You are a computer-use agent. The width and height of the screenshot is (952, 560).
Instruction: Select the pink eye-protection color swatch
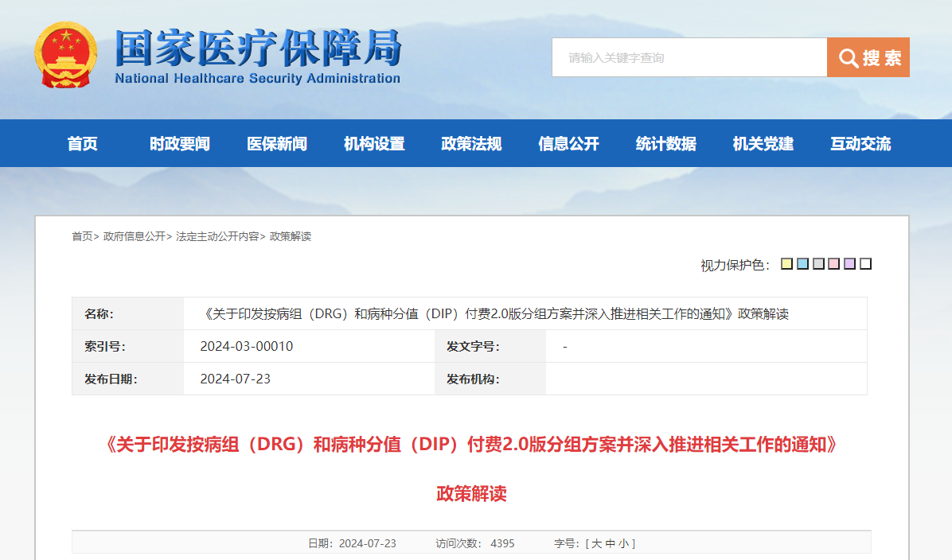click(x=833, y=264)
